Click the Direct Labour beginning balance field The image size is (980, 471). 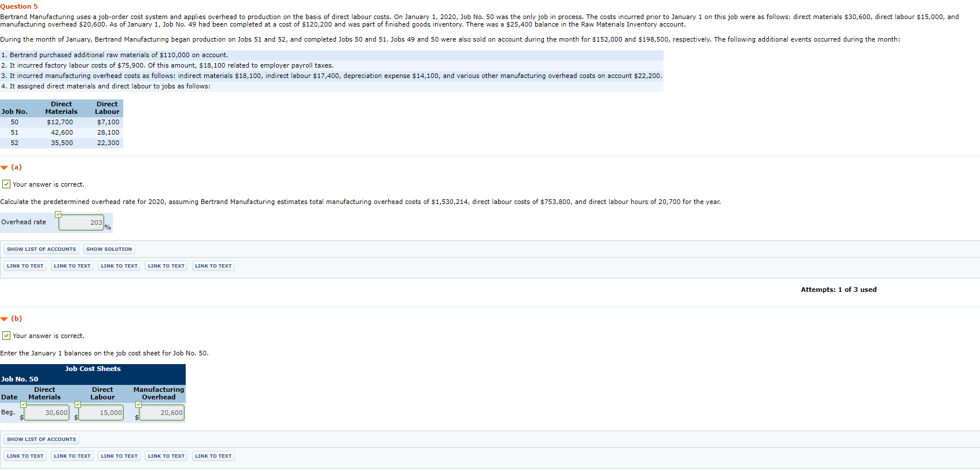(x=101, y=413)
